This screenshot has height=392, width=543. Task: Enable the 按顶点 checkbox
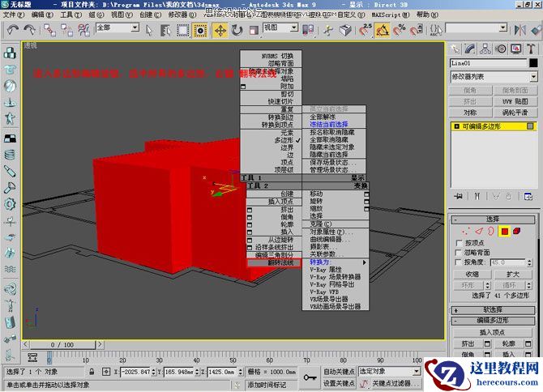coord(460,243)
